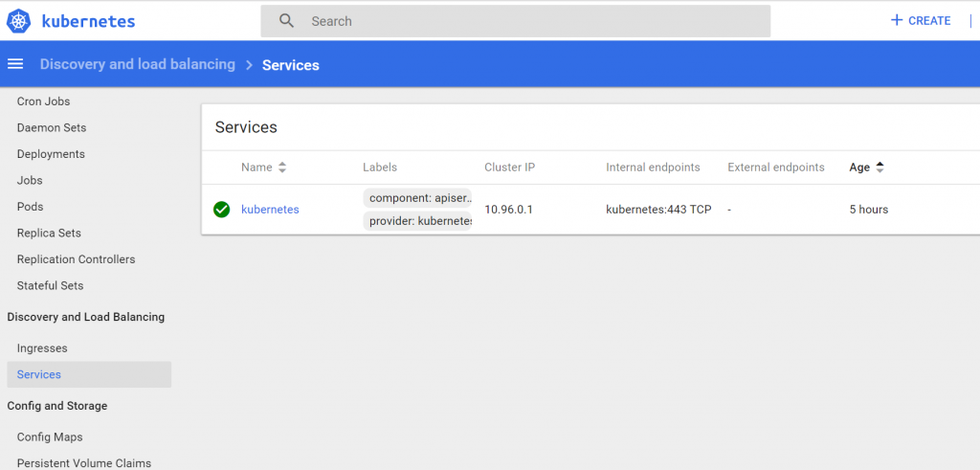This screenshot has width=980, height=470.
Task: Click Cluster IP value 10.96.0.1
Action: [508, 210]
